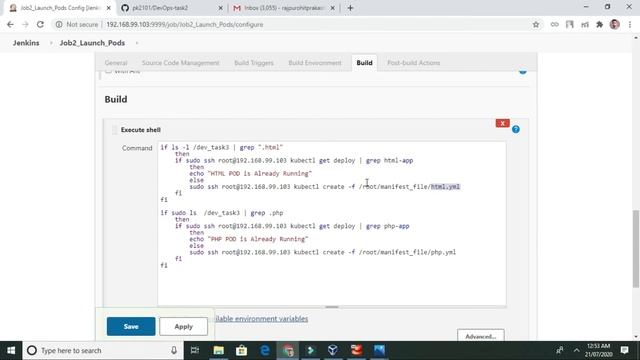Open the Chrome profile avatar
640x360 pixels.
(615, 24)
